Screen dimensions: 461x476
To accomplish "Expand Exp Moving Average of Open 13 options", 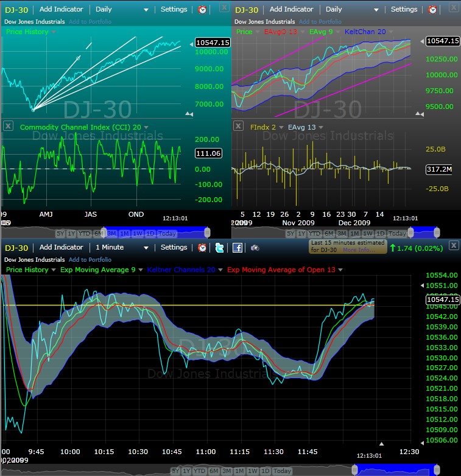I will pos(340,270).
